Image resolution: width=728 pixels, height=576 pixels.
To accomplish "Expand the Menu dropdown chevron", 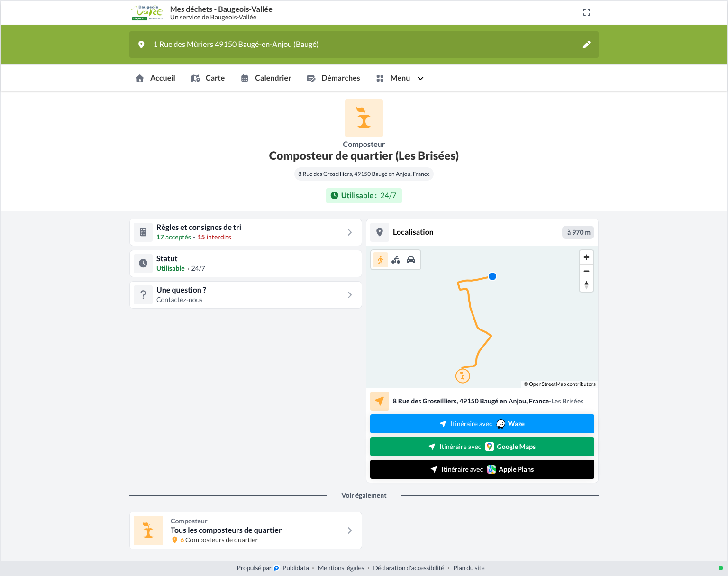I will point(420,78).
